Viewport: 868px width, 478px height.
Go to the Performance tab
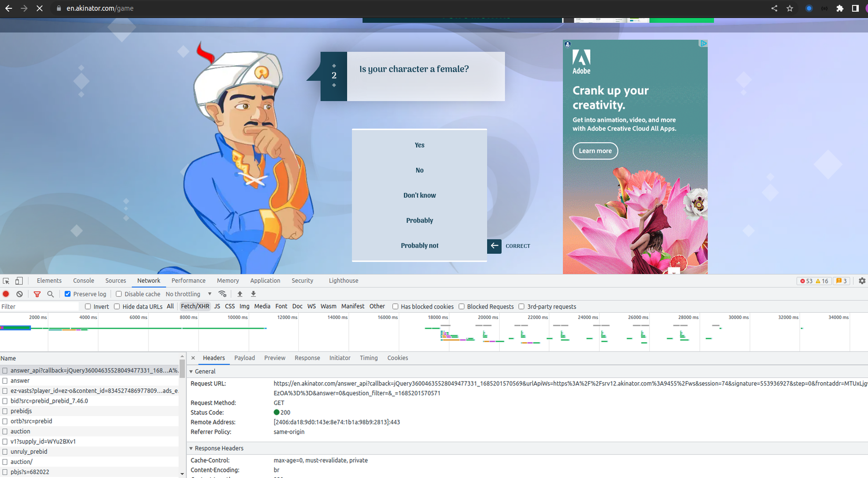(x=188, y=281)
